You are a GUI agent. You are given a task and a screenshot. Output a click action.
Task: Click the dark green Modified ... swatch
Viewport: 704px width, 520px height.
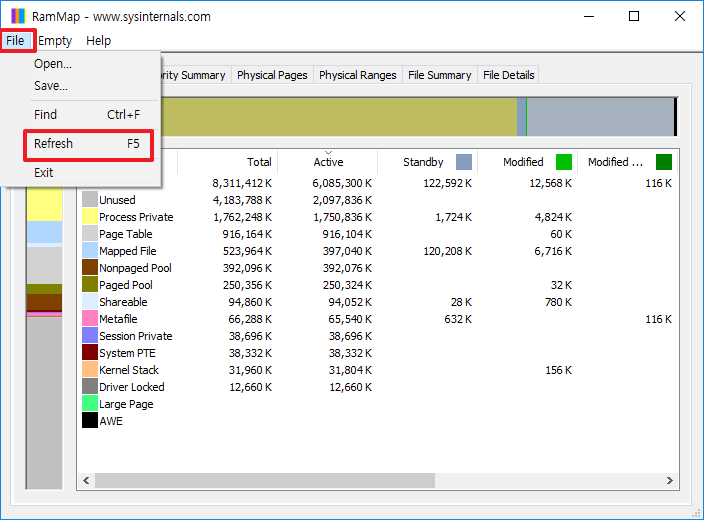click(x=664, y=162)
